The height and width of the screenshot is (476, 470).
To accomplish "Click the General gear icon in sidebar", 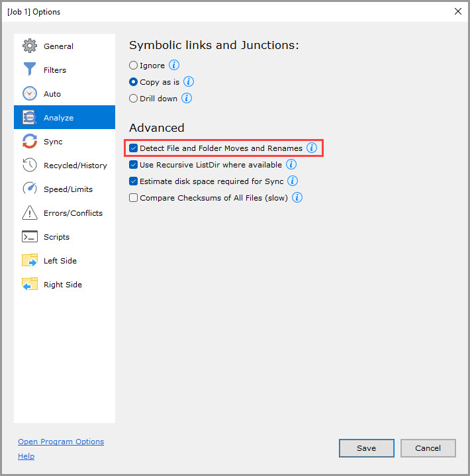I will 30,46.
